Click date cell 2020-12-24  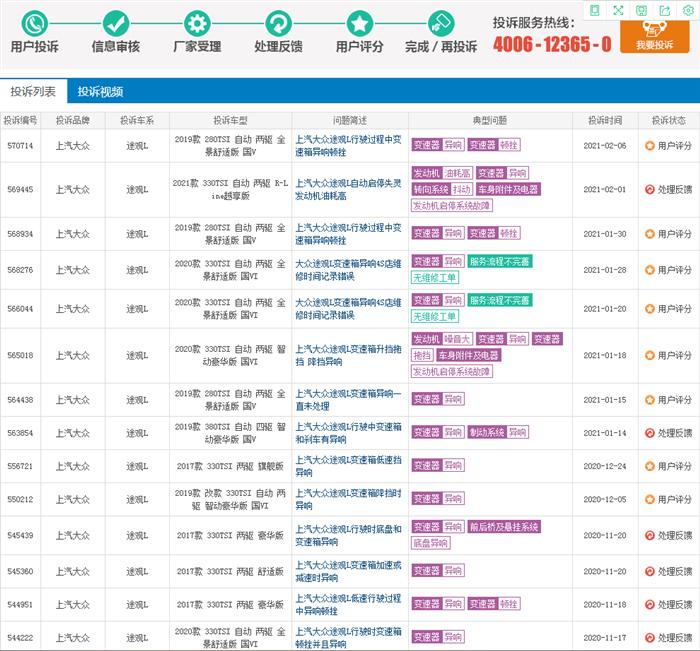605,466
